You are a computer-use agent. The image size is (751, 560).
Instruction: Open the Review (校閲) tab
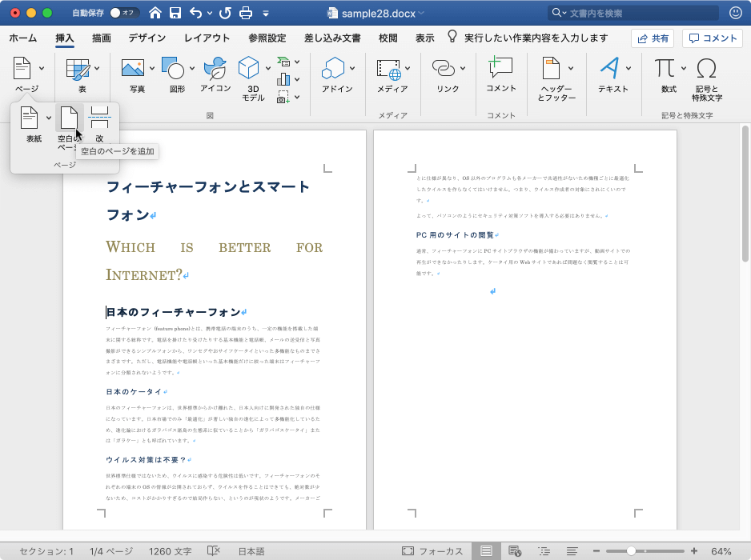[388, 38]
